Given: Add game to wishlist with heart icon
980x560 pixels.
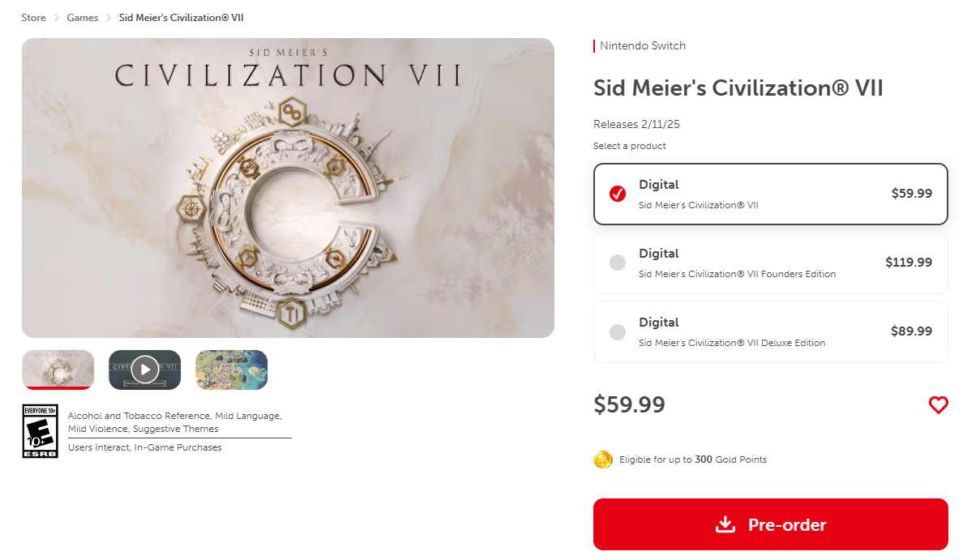Looking at the screenshot, I should click(x=938, y=405).
